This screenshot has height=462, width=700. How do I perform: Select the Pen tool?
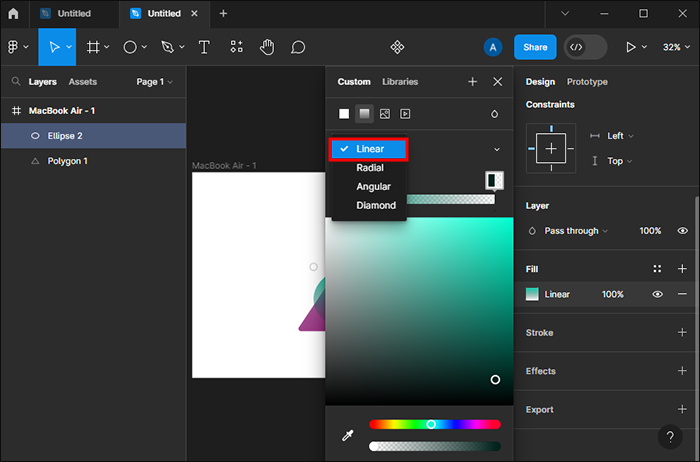(167, 47)
